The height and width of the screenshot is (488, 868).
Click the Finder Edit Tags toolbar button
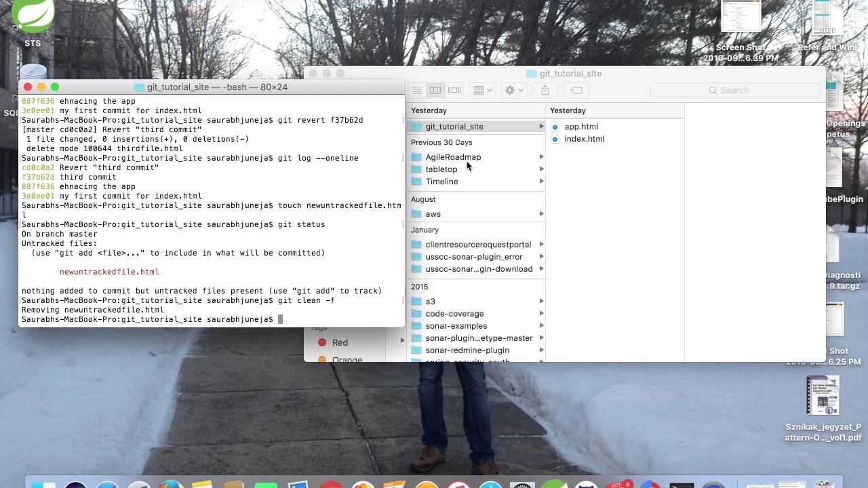(576, 90)
